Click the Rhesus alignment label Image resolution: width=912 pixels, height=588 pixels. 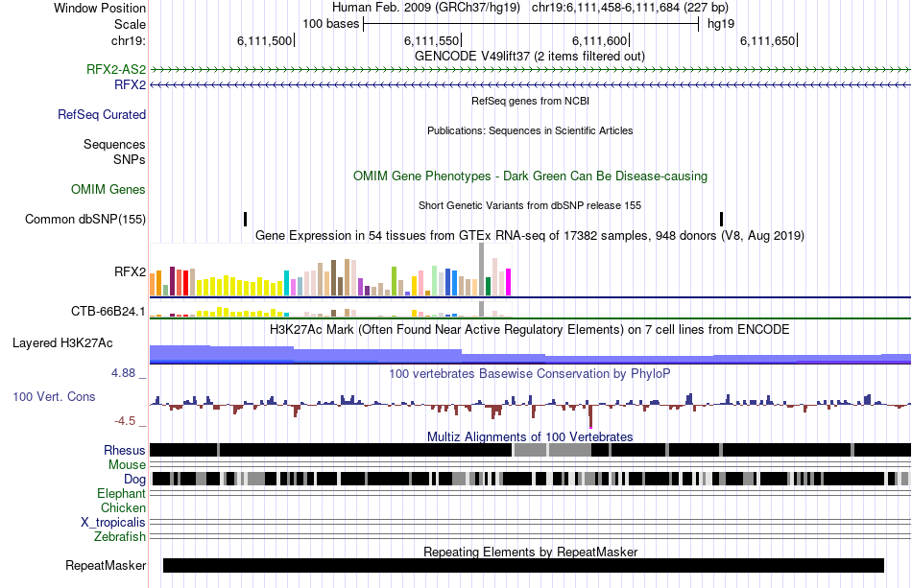point(125,450)
